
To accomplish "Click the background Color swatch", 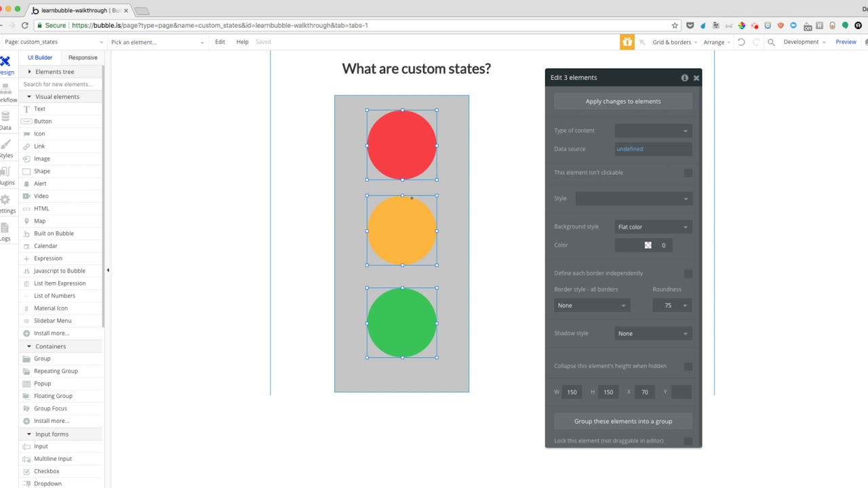I will point(648,245).
